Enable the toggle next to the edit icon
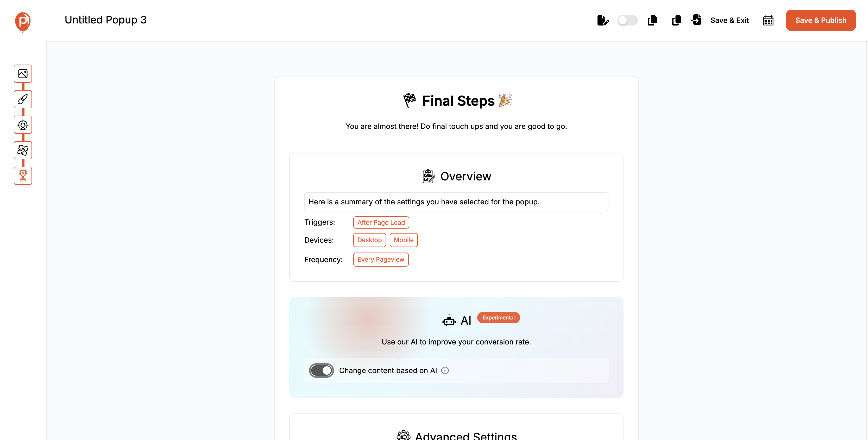The width and height of the screenshot is (868, 440). [627, 20]
